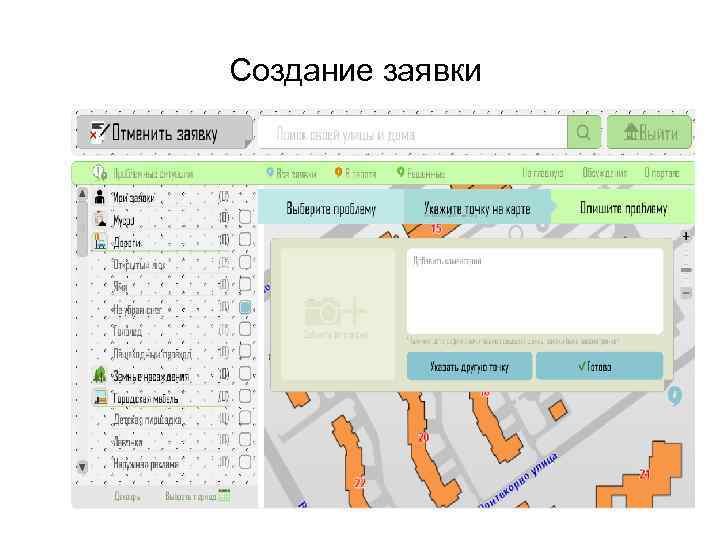This screenshot has height=540, width=720.
Task: Click the Зеленые насаждения tree icon
Action: click(x=100, y=375)
